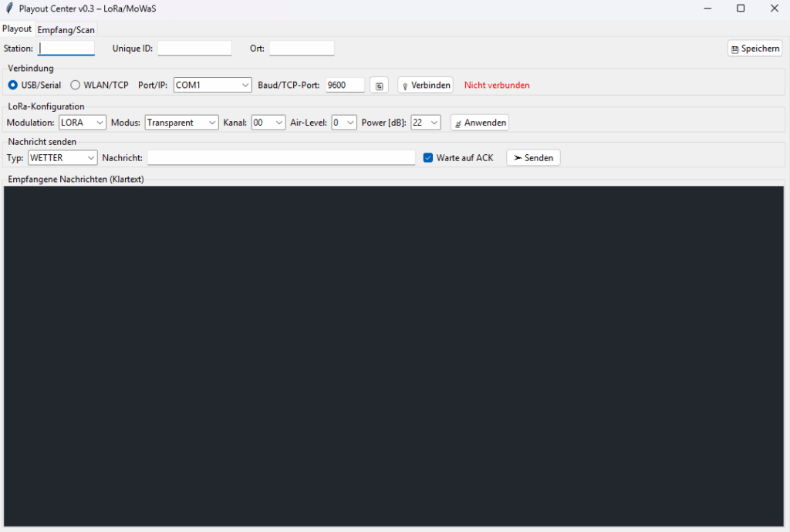Switch to the Empfang/Scan tab
This screenshot has height=532, width=790.
(66, 30)
